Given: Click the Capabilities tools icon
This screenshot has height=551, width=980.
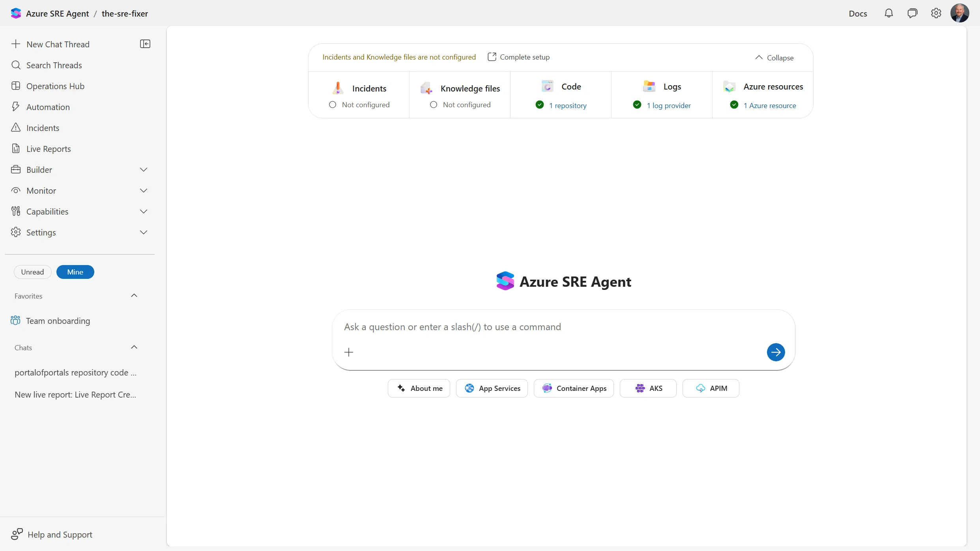Looking at the screenshot, I should click(16, 211).
